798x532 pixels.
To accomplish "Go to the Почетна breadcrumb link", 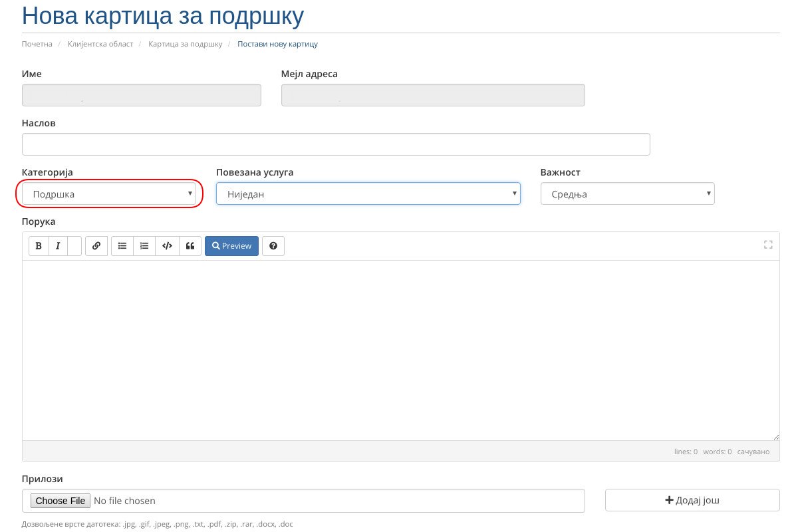I will (x=37, y=44).
